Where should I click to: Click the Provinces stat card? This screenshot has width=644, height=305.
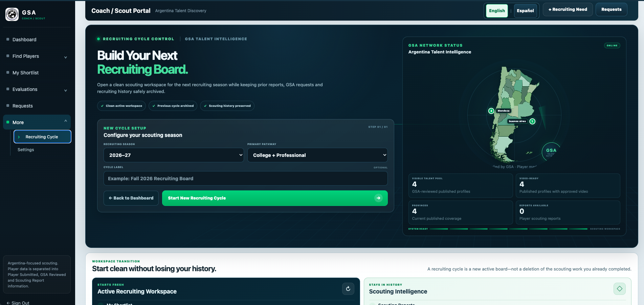pos(461,213)
